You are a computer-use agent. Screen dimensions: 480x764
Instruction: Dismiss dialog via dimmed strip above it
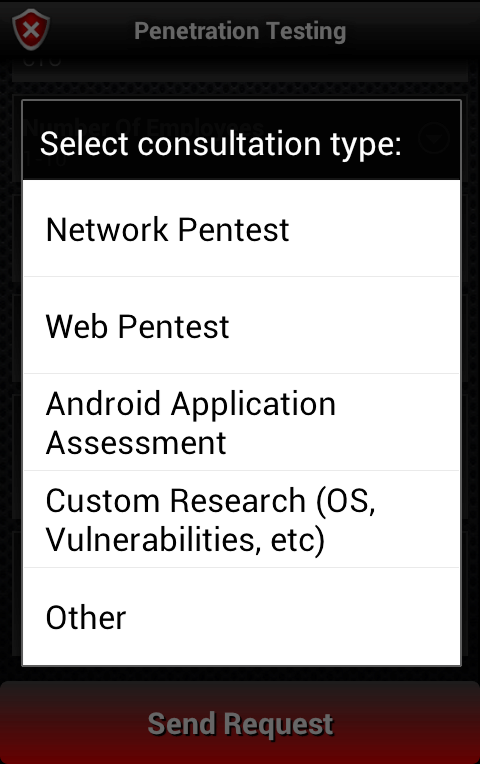coord(240,91)
